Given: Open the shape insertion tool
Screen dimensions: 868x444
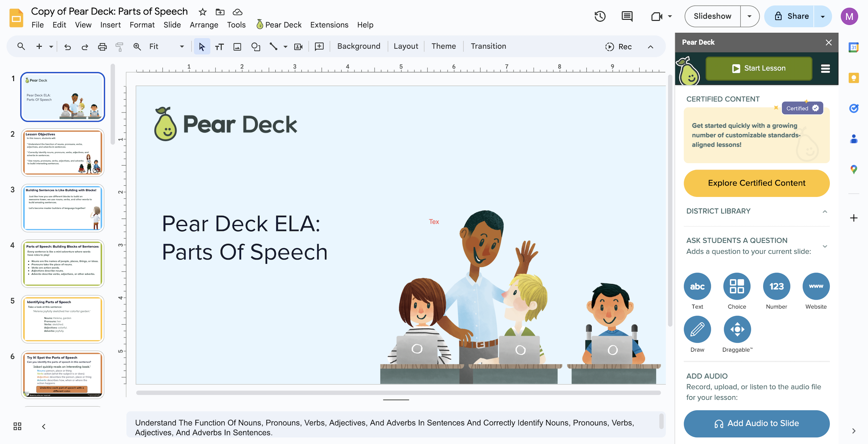Looking at the screenshot, I should [x=256, y=46].
